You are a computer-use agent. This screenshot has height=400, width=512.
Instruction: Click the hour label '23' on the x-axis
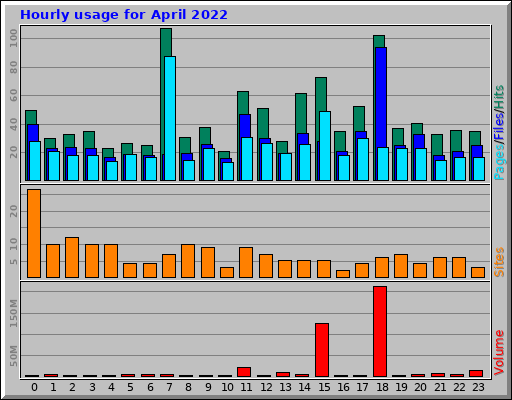tap(478, 387)
